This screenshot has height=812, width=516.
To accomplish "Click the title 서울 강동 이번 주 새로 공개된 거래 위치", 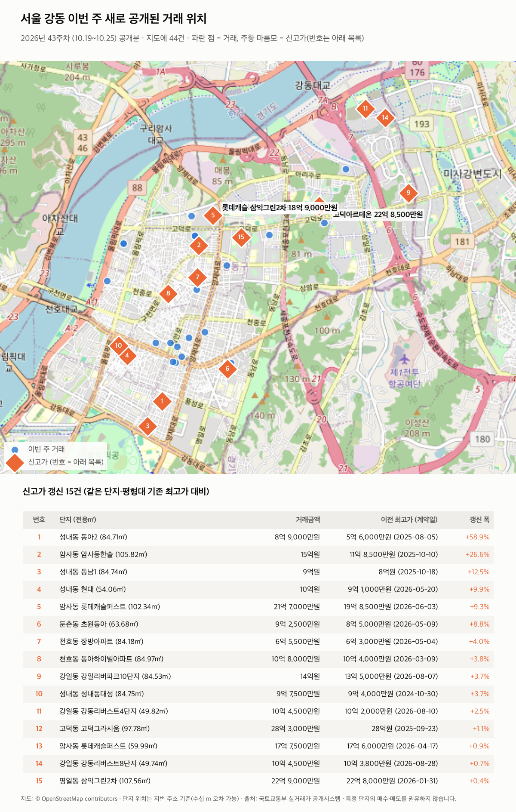I will tap(114, 18).
